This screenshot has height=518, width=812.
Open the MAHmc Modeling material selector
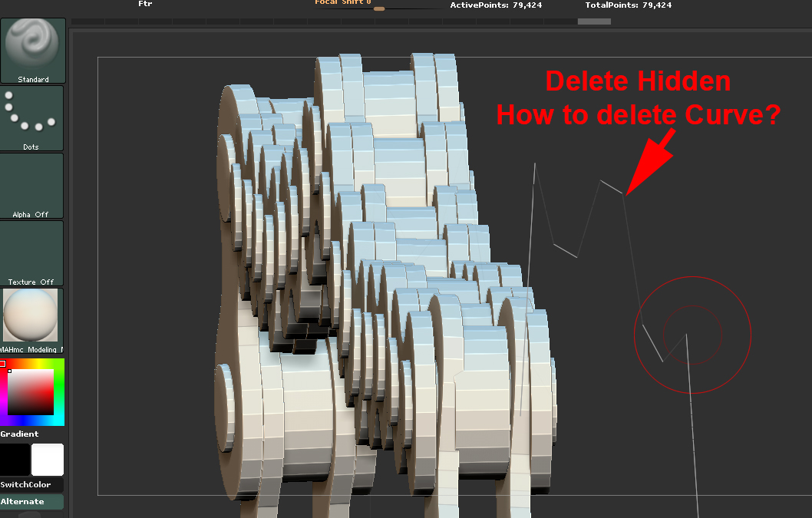pyautogui.click(x=31, y=321)
